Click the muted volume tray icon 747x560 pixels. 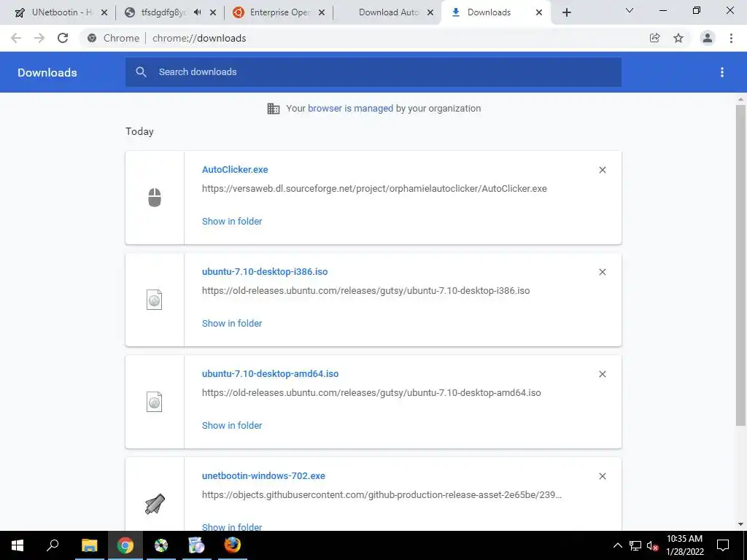[653, 545]
